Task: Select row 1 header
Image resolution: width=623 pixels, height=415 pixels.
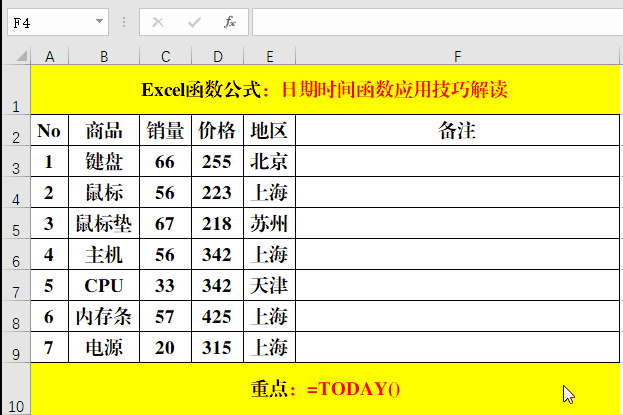Action: pos(16,90)
